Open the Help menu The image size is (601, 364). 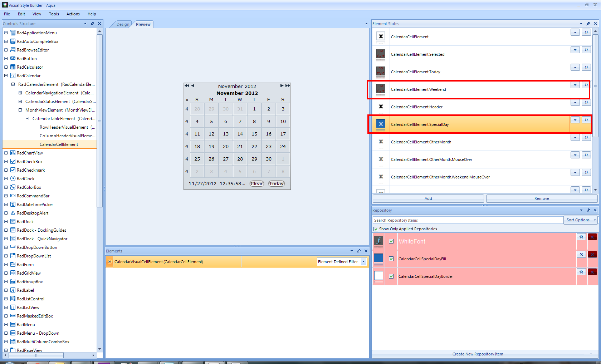point(92,14)
